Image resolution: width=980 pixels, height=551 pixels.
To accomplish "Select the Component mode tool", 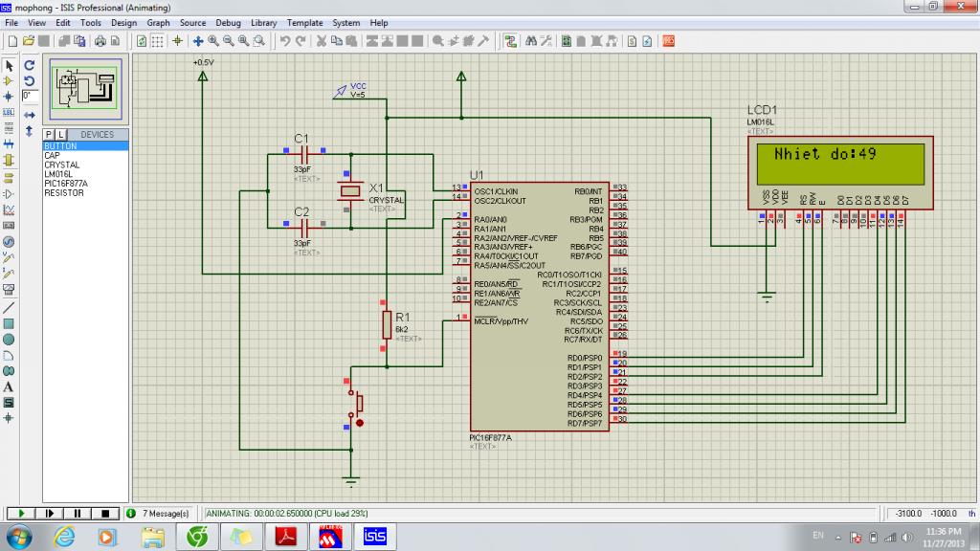I will [x=9, y=81].
